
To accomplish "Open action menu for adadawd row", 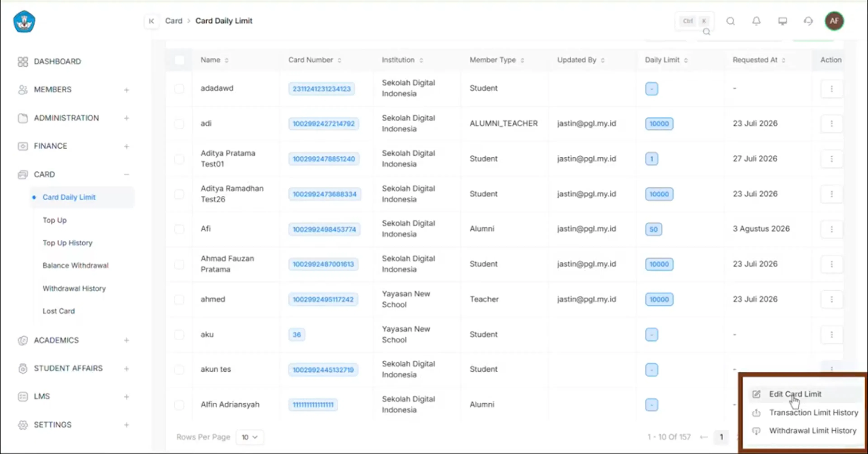I will (x=832, y=89).
